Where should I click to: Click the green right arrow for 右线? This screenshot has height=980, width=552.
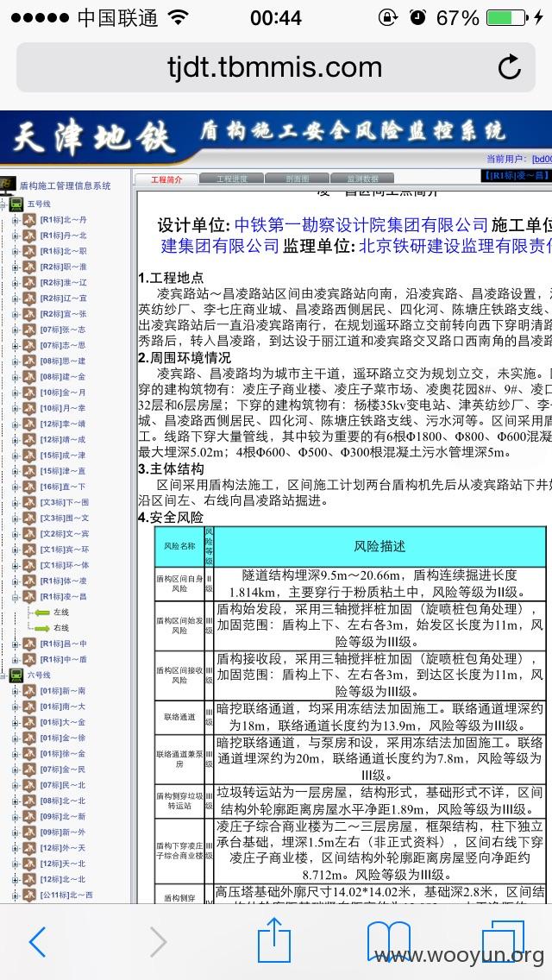pyautogui.click(x=42, y=628)
